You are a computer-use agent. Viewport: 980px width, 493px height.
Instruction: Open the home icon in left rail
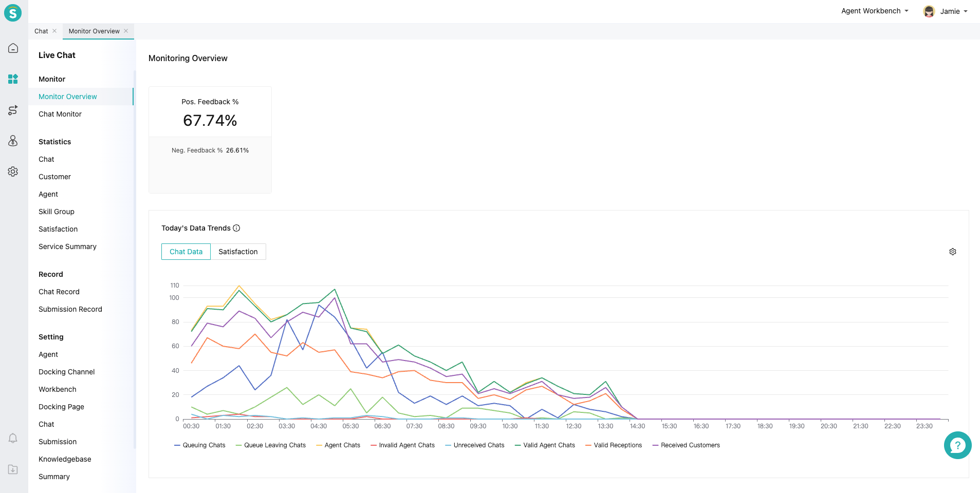[13, 48]
